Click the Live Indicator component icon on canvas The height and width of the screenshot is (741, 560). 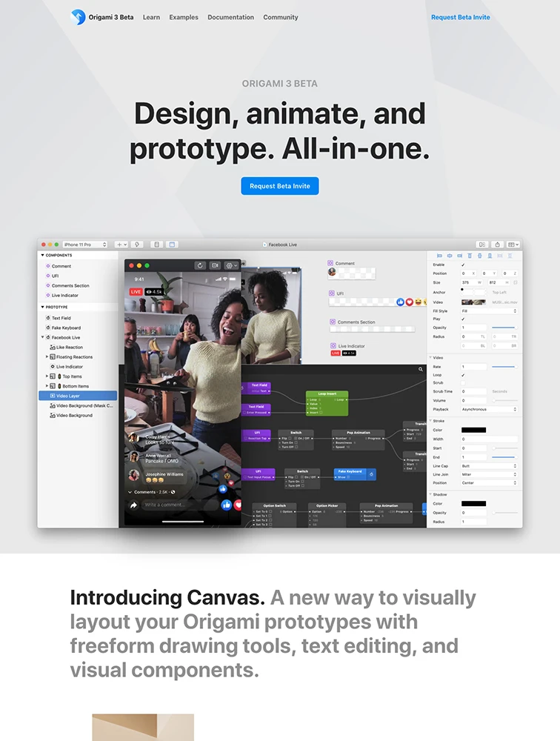pos(333,346)
